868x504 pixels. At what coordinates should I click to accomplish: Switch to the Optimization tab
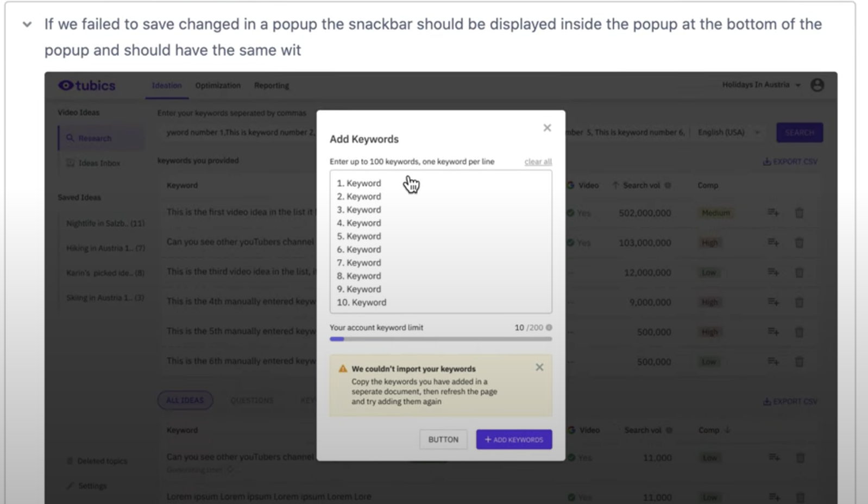tap(218, 85)
